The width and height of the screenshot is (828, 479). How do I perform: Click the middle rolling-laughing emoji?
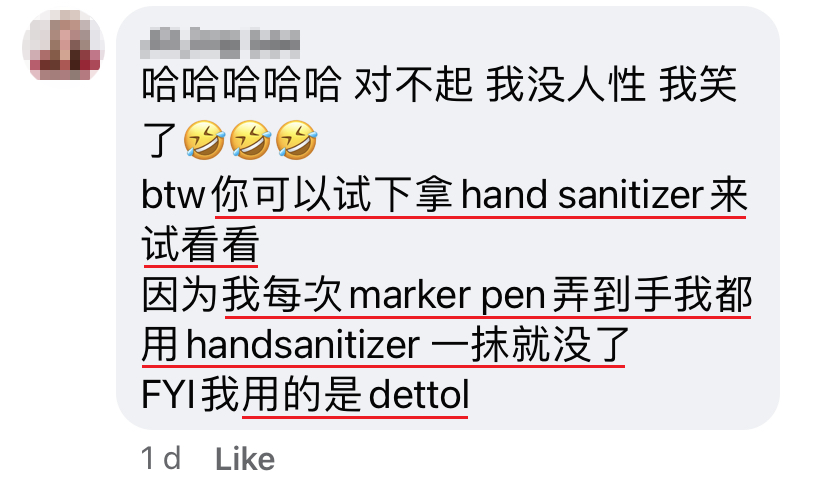(250, 140)
